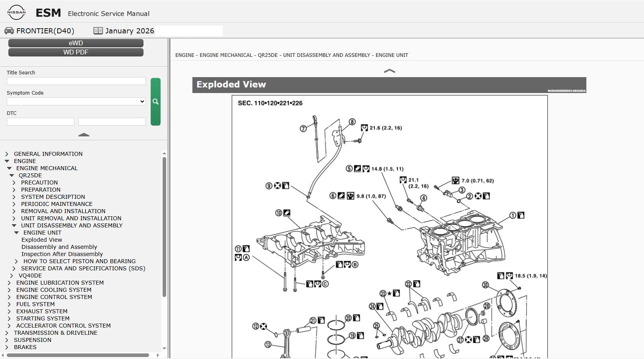Viewport: 644px width, 359px height.
Task: Select UNIT REMOVAL AND INSTALLATION tree item
Action: tap(71, 218)
